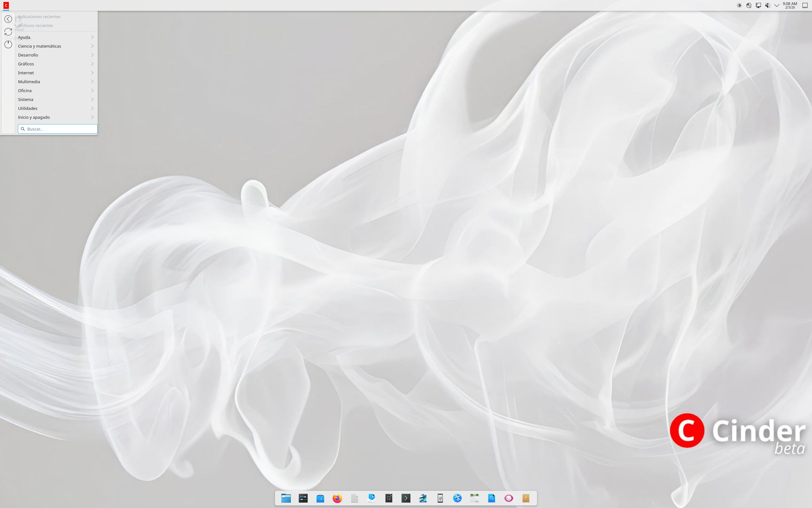Unmute audio via the muted speaker icon
Image resolution: width=812 pixels, height=508 pixels.
pos(767,5)
